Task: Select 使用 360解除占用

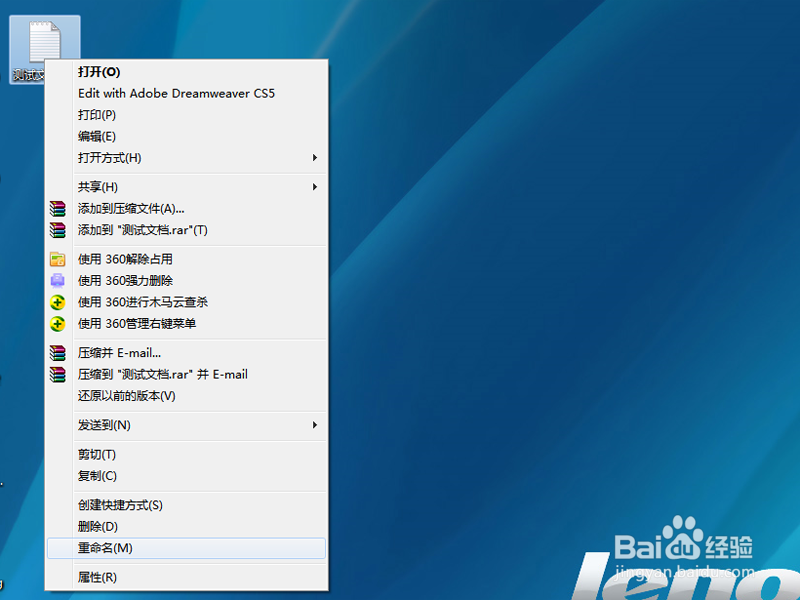Action: pyautogui.click(x=186, y=259)
